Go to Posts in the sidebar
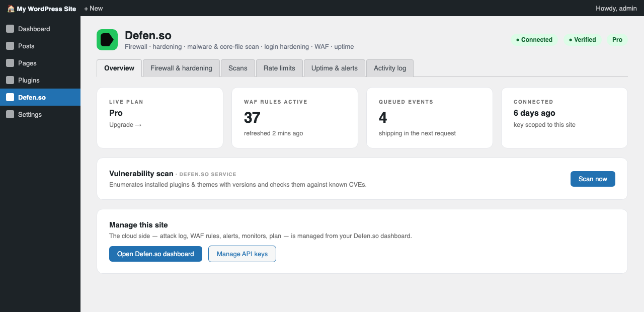Screen dimensions: 644x312 (40, 46)
